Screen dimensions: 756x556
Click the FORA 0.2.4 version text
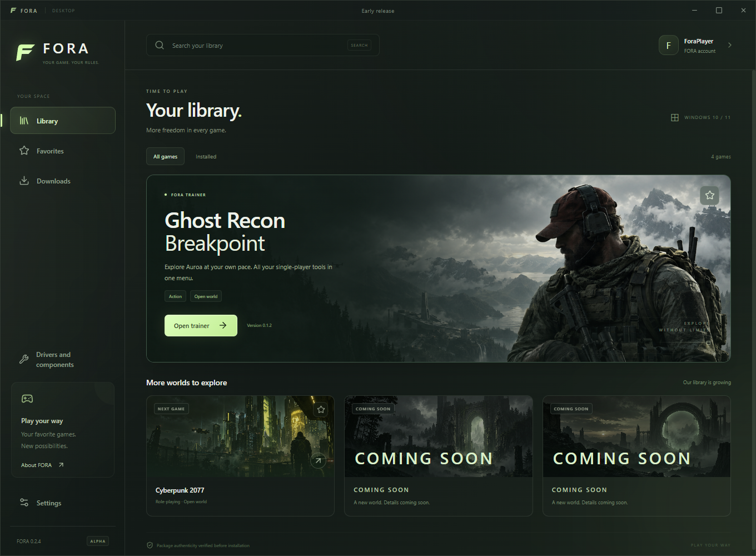[29, 541]
